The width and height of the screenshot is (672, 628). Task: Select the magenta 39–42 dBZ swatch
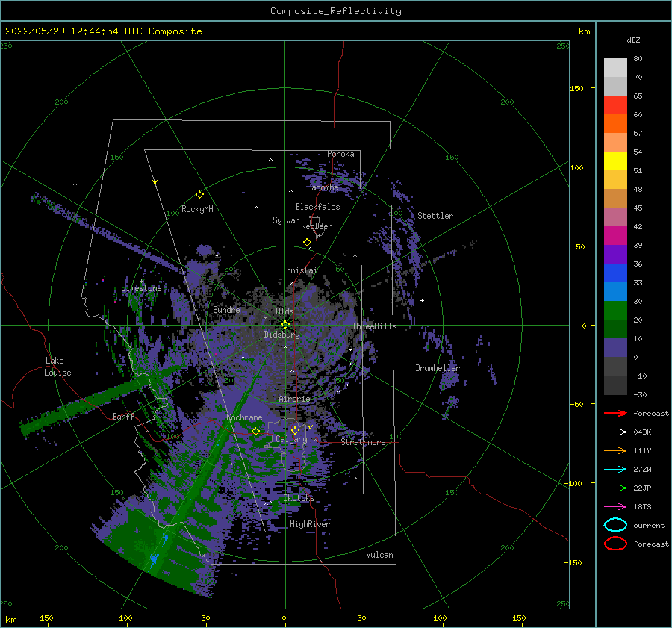tap(615, 236)
